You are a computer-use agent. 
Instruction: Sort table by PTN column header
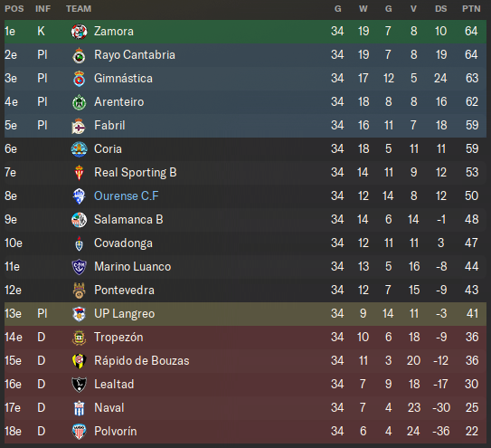(x=471, y=9)
